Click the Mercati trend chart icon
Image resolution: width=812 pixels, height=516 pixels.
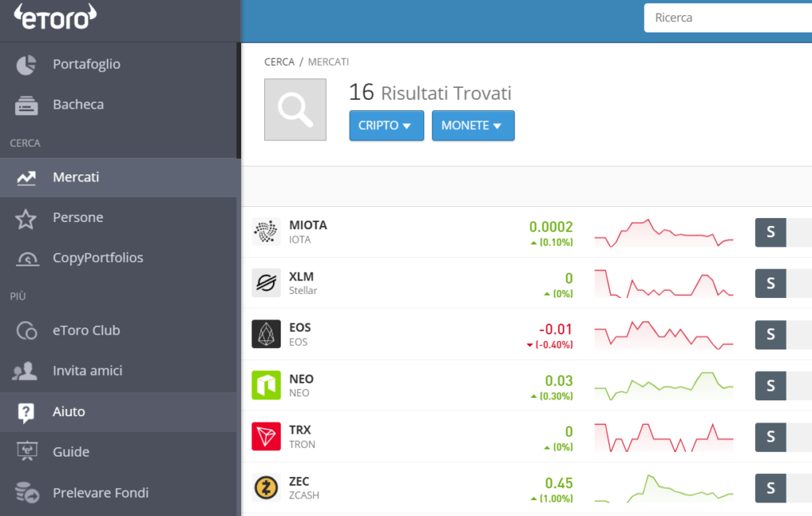point(26,178)
